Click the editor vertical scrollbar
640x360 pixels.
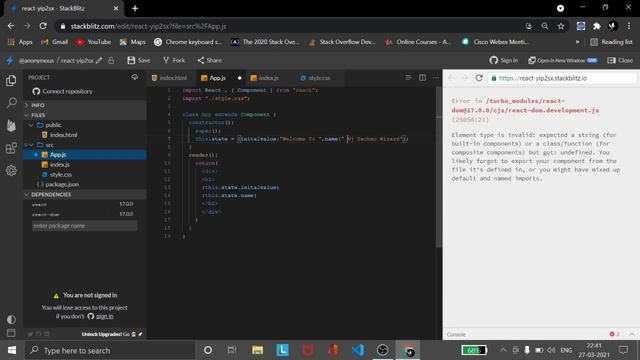[439, 167]
